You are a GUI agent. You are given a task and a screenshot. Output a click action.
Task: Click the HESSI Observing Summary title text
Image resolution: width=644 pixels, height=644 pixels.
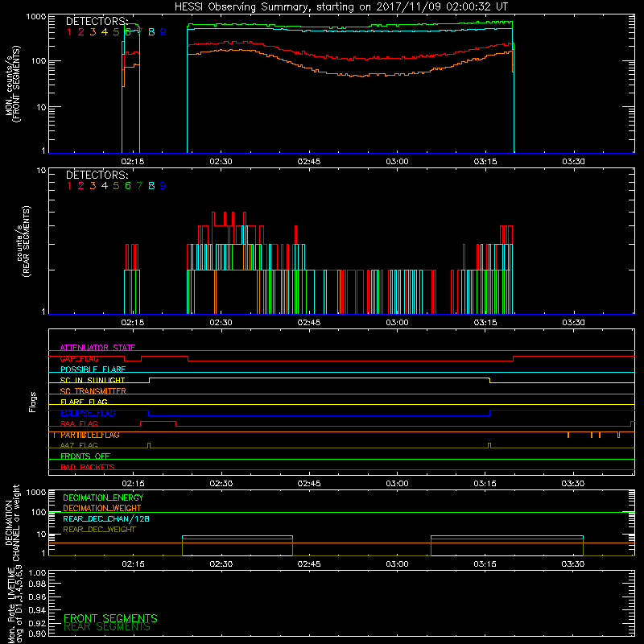pos(341,6)
